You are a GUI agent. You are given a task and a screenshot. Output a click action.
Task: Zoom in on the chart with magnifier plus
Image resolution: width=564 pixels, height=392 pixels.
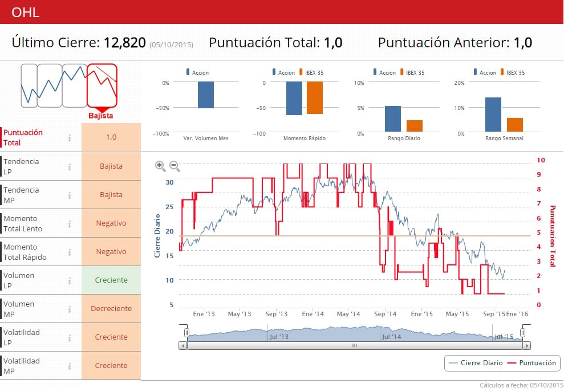(160, 166)
